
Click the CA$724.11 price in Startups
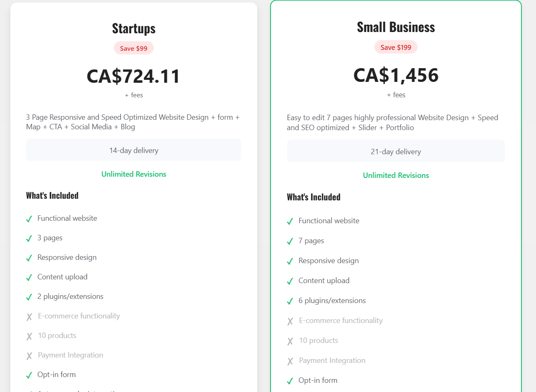pos(134,76)
